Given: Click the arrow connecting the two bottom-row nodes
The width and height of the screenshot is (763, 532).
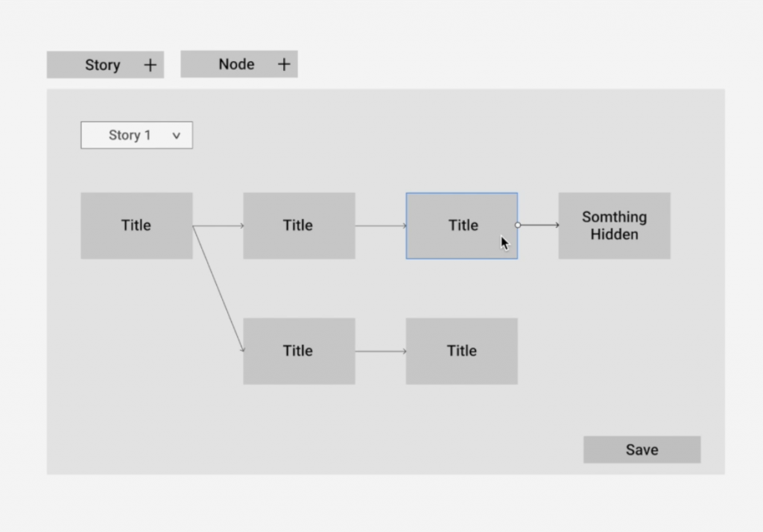Looking at the screenshot, I should click(x=381, y=352).
